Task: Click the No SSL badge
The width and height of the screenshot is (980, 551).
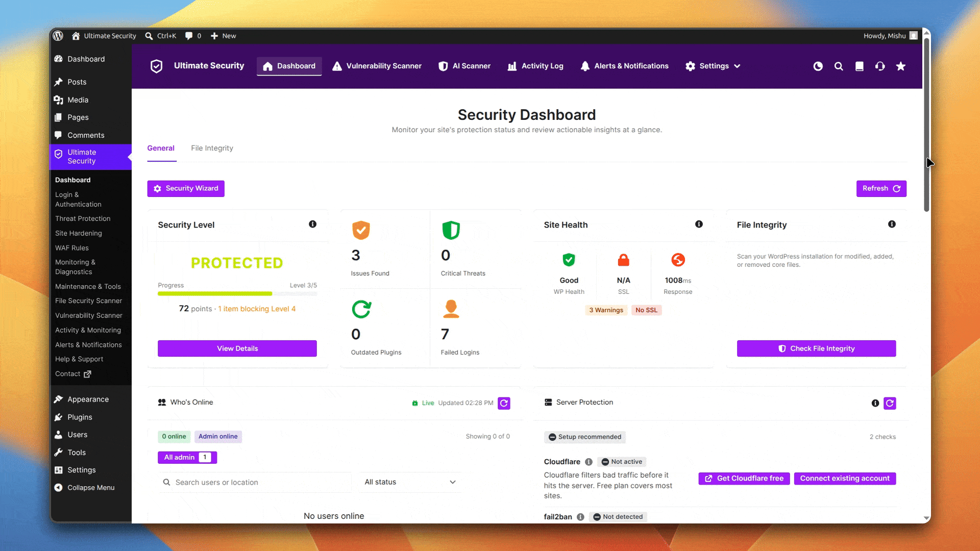Action: click(x=646, y=310)
